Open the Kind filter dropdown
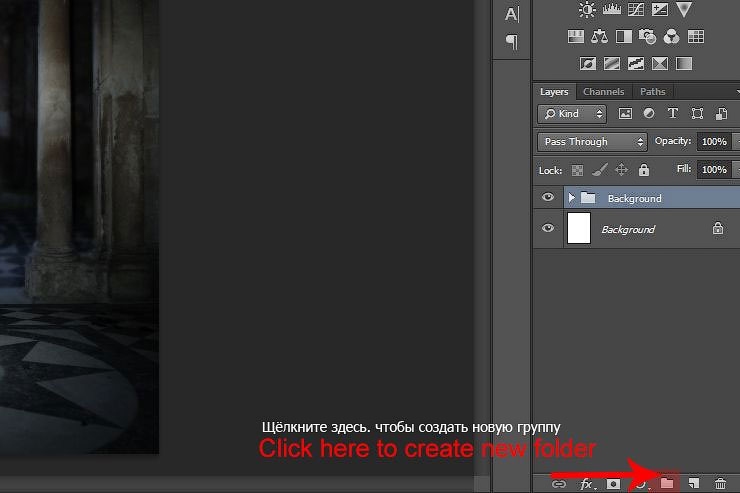 (x=571, y=114)
